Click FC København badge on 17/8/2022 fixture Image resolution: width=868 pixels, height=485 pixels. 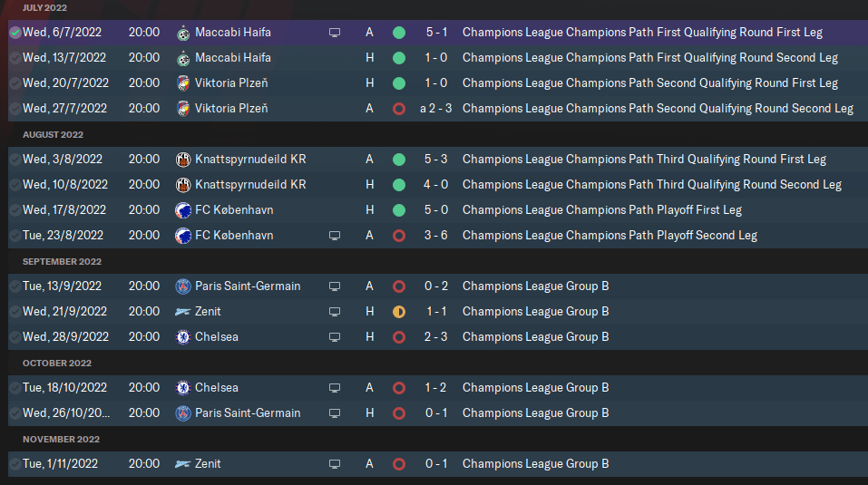(183, 210)
